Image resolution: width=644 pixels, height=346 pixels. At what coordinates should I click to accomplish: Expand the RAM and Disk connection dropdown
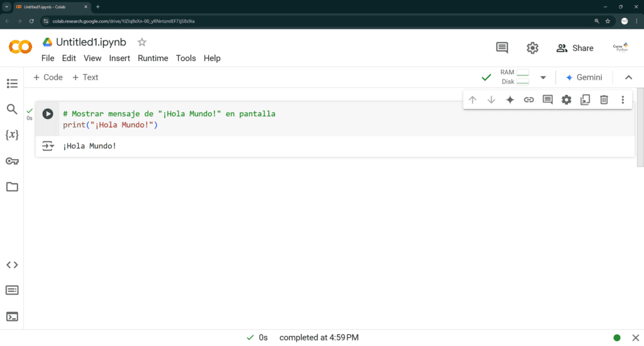click(543, 77)
